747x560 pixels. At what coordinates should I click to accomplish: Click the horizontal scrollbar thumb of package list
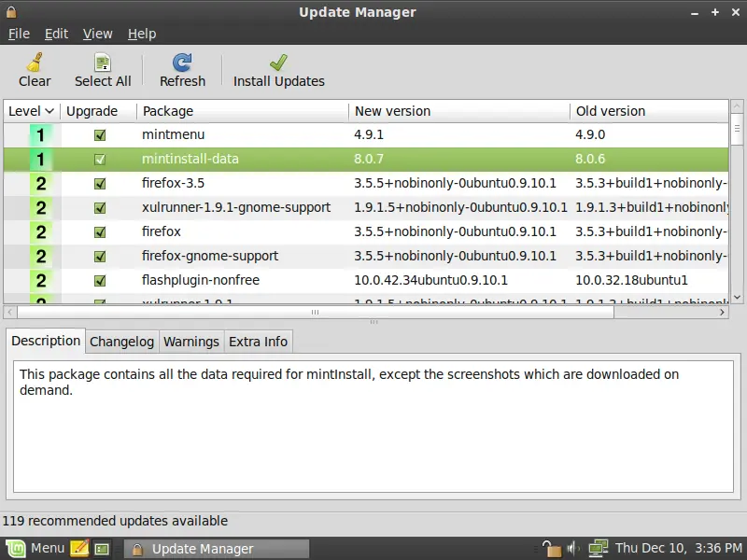316,313
